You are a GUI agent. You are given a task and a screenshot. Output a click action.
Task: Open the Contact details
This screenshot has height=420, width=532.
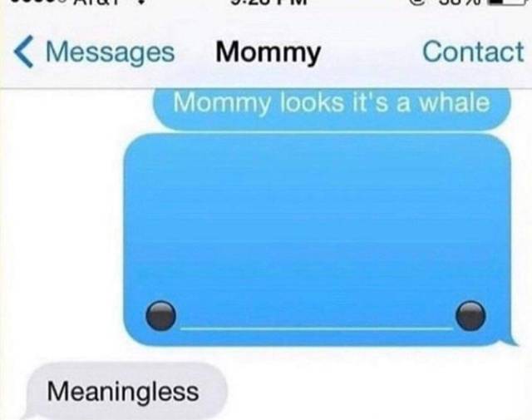473,52
